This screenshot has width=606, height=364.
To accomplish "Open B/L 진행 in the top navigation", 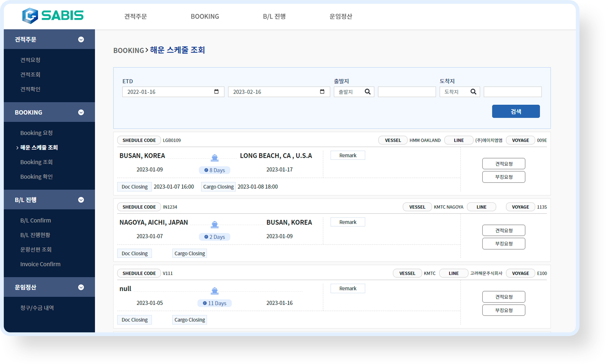I will [x=274, y=16].
